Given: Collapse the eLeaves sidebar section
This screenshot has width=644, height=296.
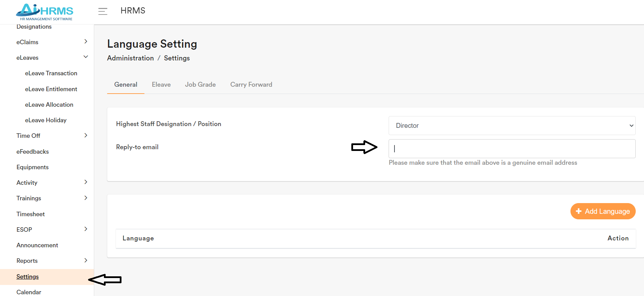Looking at the screenshot, I should click(x=86, y=57).
